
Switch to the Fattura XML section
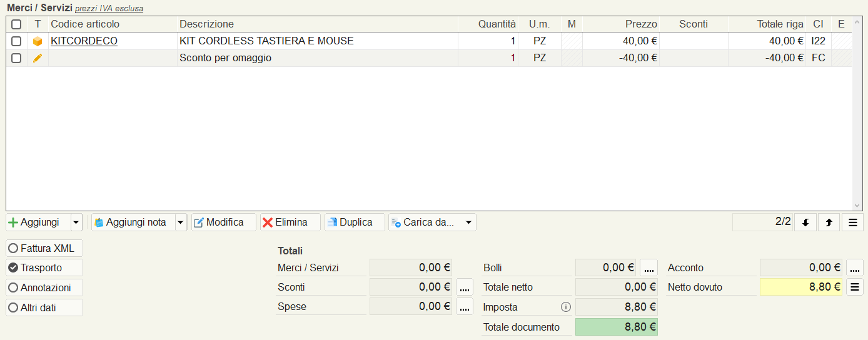click(x=44, y=248)
